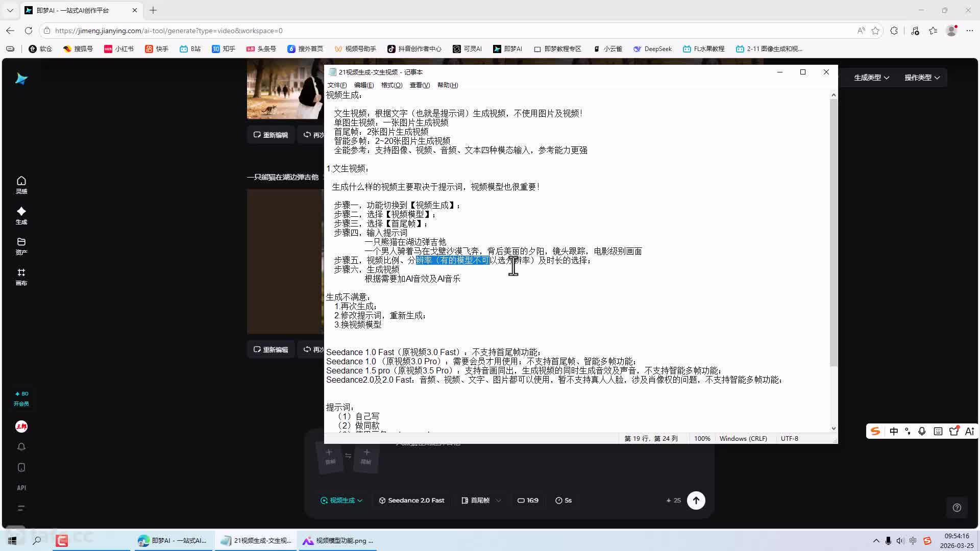The image size is (980, 551).
Task: Open Notepad's 编辑(E) menu
Action: click(364, 85)
